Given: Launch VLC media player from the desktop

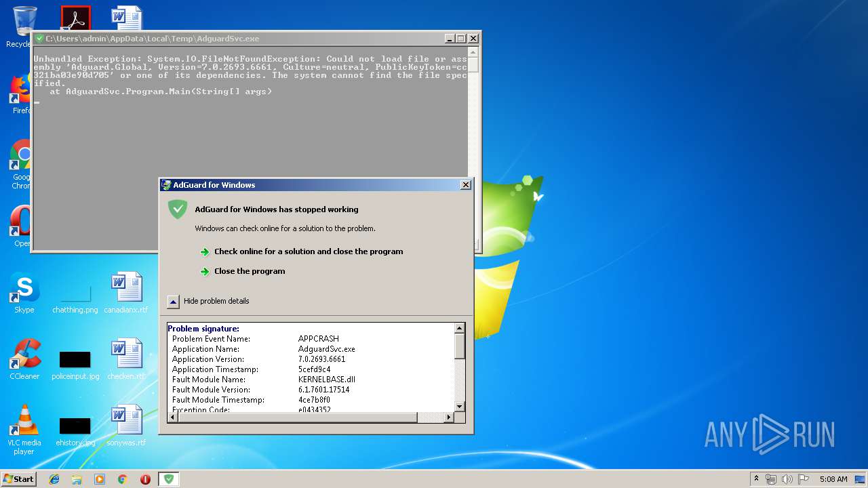Looking at the screenshot, I should (24, 430).
